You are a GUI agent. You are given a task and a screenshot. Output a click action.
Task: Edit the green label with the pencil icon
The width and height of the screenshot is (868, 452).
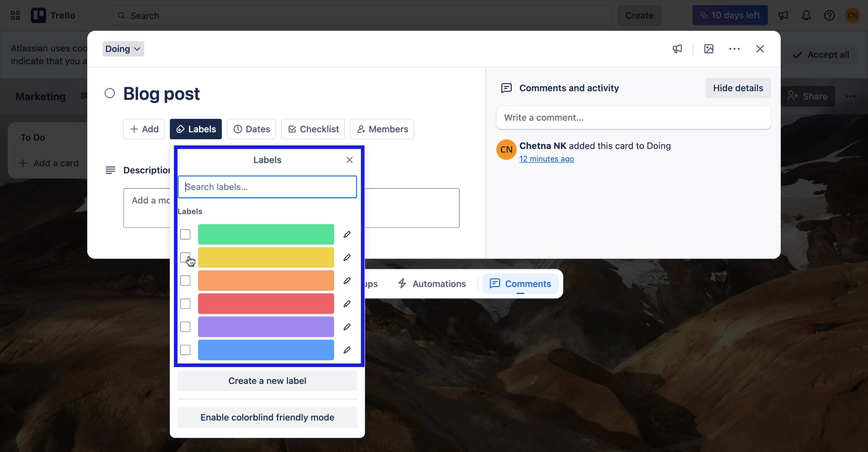point(347,234)
